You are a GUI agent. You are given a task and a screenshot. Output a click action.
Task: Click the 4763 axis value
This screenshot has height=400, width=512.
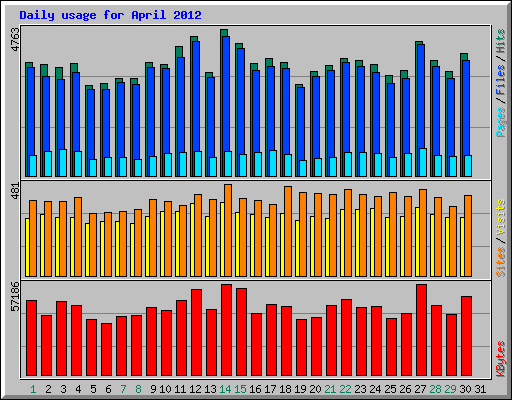click(x=16, y=39)
